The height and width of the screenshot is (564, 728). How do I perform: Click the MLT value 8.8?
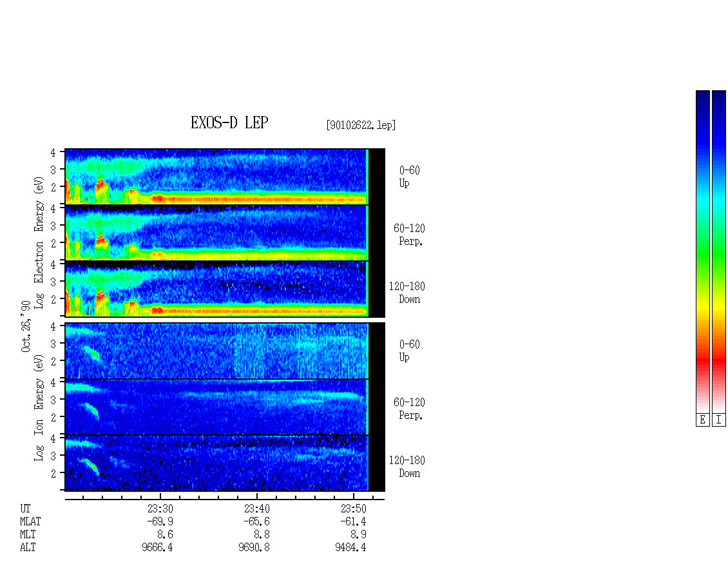click(x=262, y=535)
